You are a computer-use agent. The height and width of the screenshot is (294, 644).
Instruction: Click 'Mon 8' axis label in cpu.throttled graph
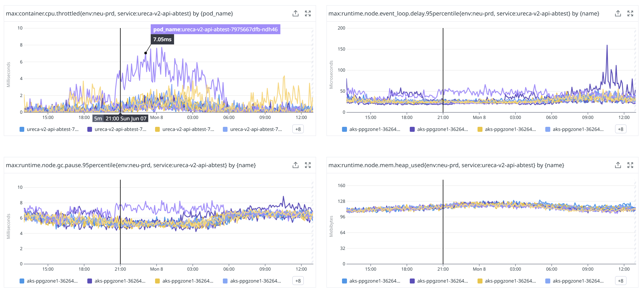(157, 117)
